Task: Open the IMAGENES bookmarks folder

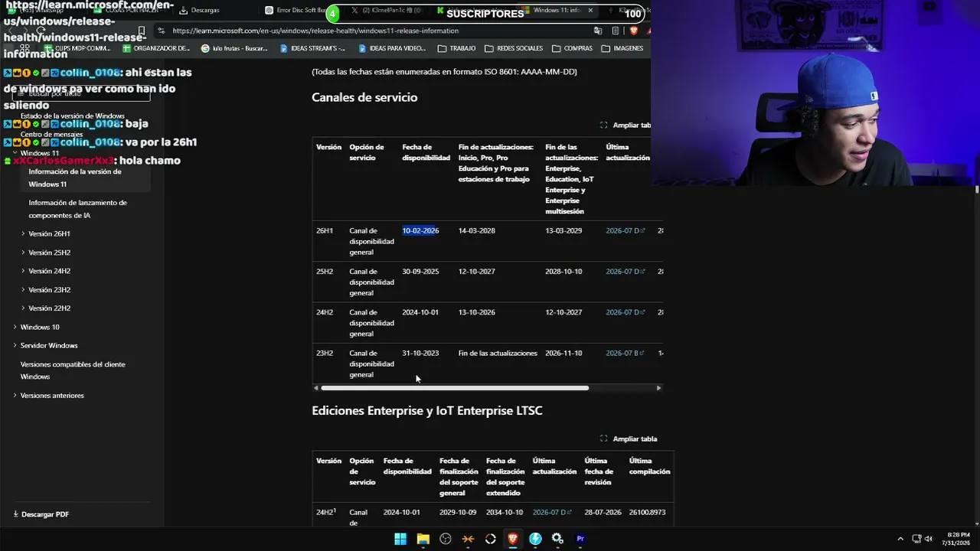Action: 622,48
